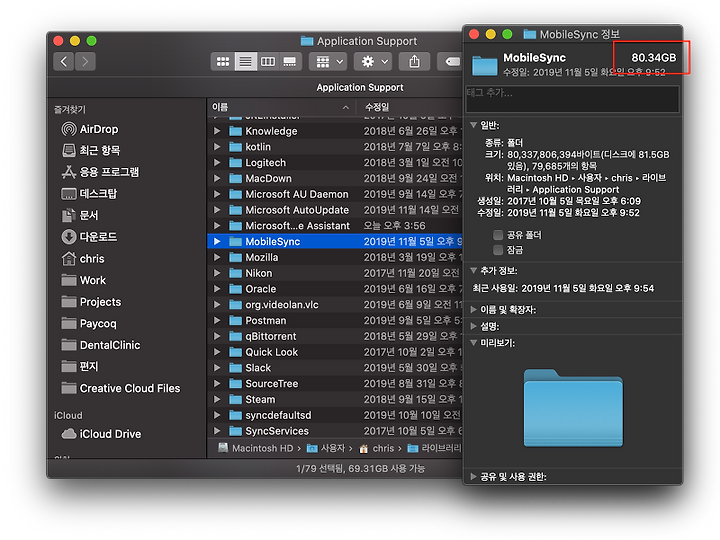Select the Nikon folder

click(335, 273)
